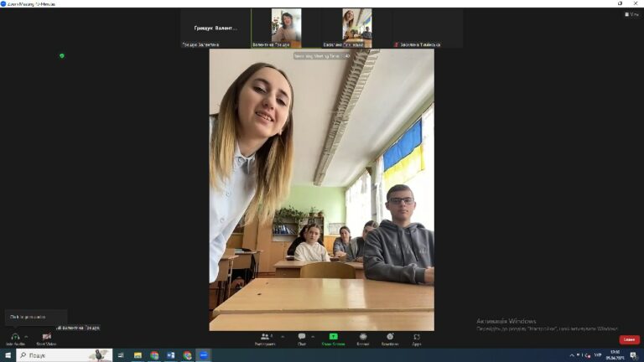Viewport: 644px width, 362px height.
Task: Expand the audio options arrow beside Join Audio
Action: point(26,337)
